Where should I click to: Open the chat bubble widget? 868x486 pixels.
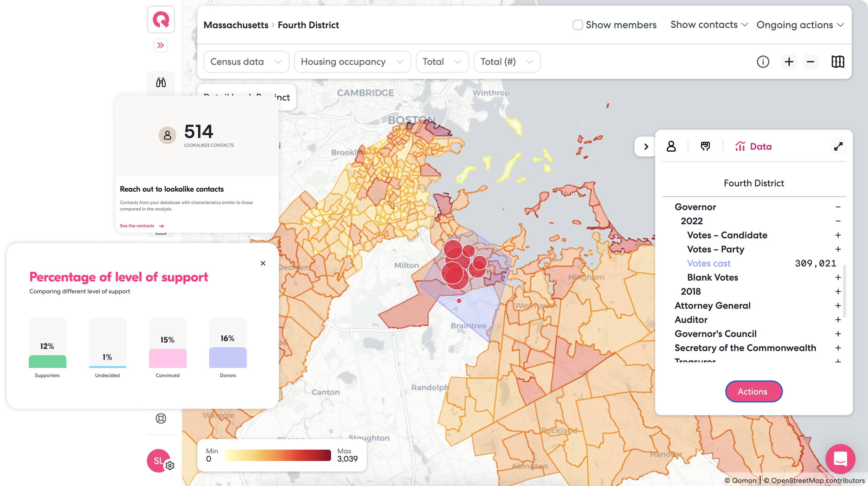(x=840, y=459)
